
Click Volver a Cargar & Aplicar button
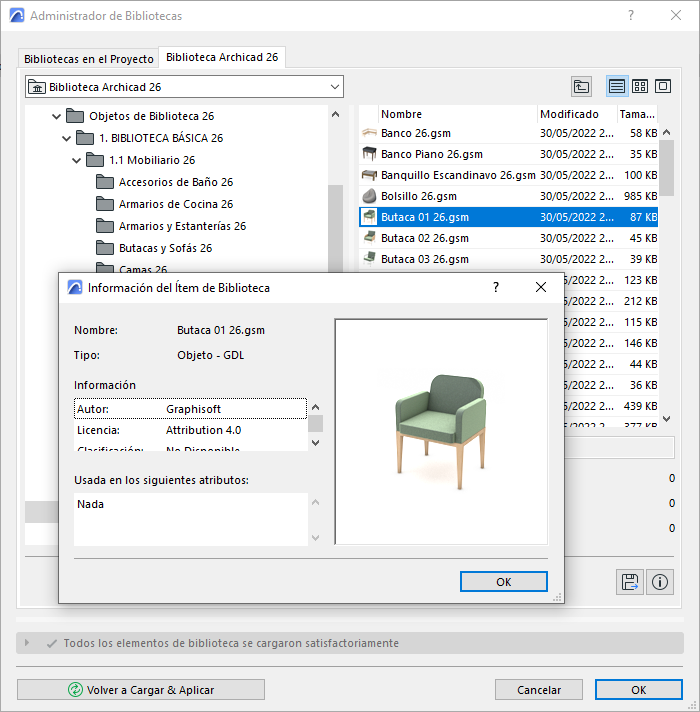[141, 690]
